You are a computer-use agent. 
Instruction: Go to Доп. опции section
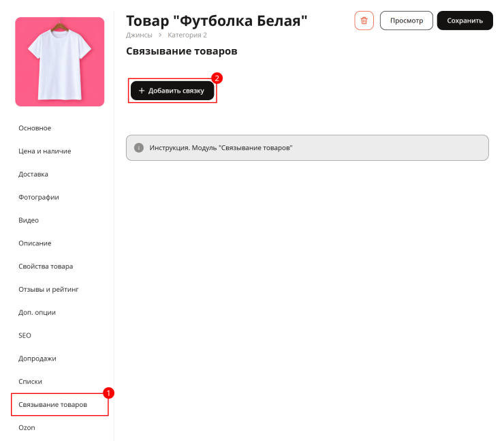(37, 312)
